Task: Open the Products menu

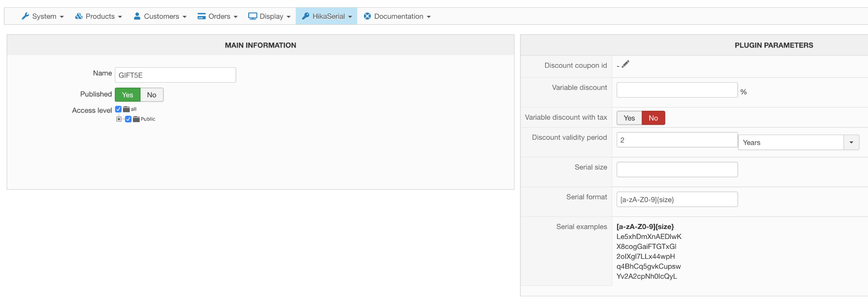Action: 99,16
